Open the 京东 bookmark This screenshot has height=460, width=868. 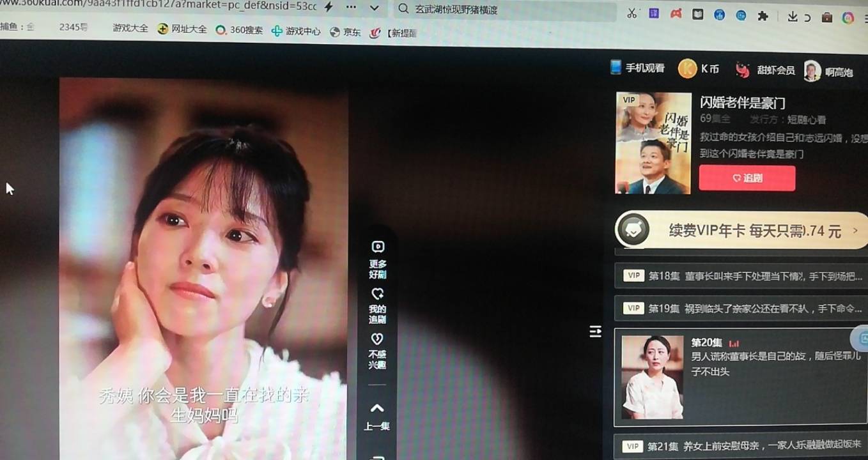(x=345, y=32)
